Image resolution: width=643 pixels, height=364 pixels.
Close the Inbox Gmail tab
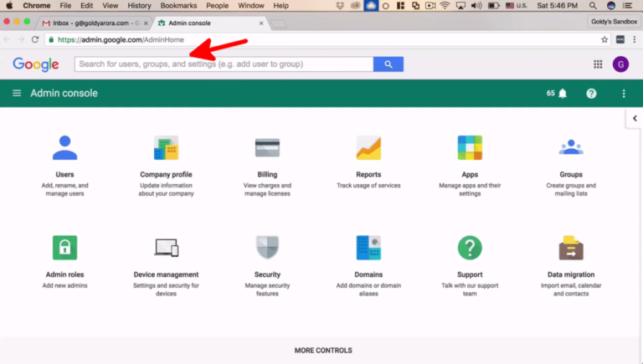[146, 23]
